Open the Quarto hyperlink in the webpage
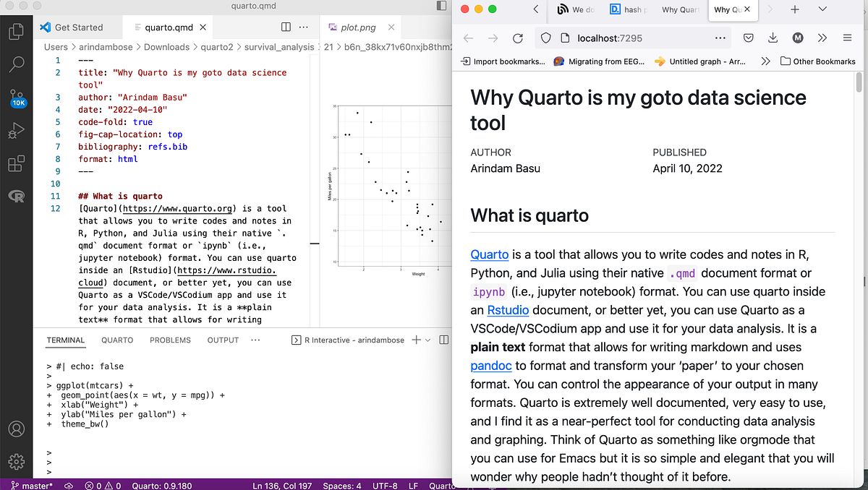Viewport: 868px width, 490px height. pyautogui.click(x=488, y=254)
